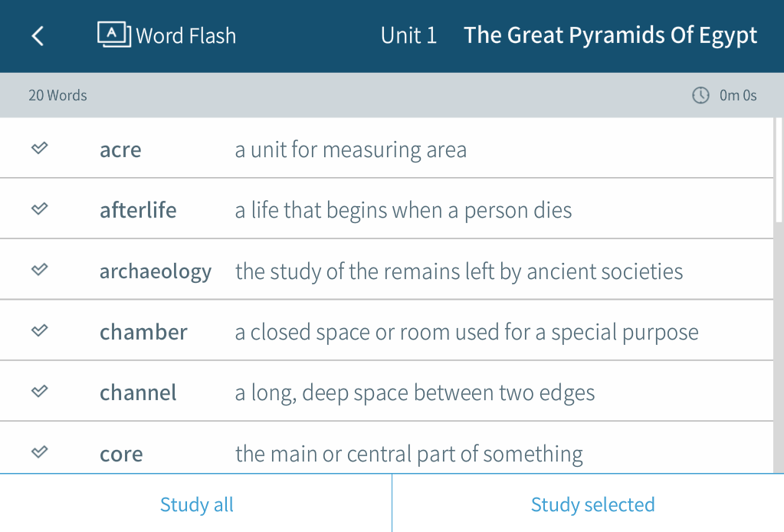Toggle the checkmark for channel
The image size is (784, 532).
click(x=40, y=391)
